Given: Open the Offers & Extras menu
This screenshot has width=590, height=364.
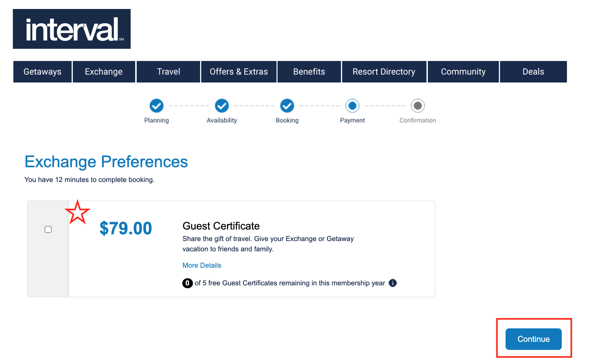Looking at the screenshot, I should coord(239,72).
